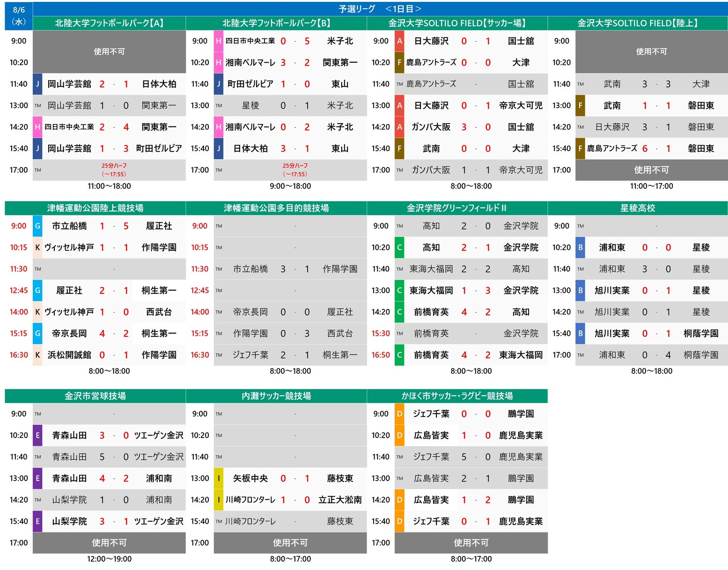Click the H badge beside 四日市中央工業 vs 関東第一
This screenshot has height=570, width=728.
[x=37, y=127]
